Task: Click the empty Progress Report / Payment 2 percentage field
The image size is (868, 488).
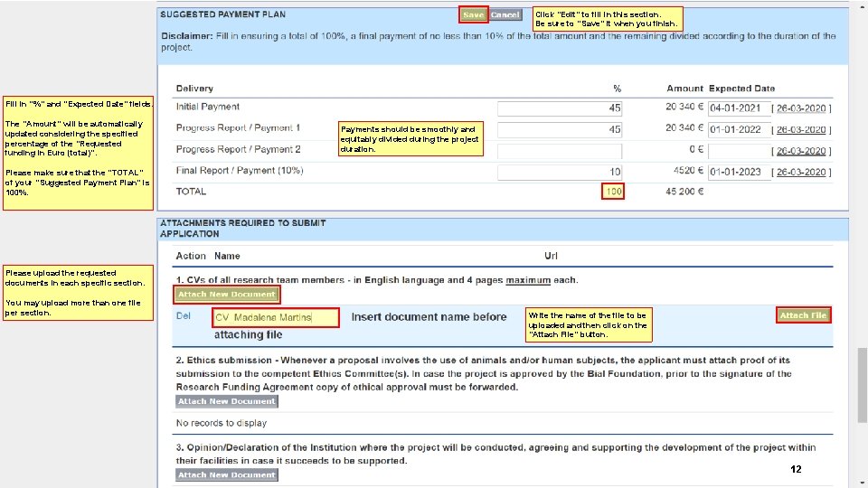Action: [x=560, y=151]
